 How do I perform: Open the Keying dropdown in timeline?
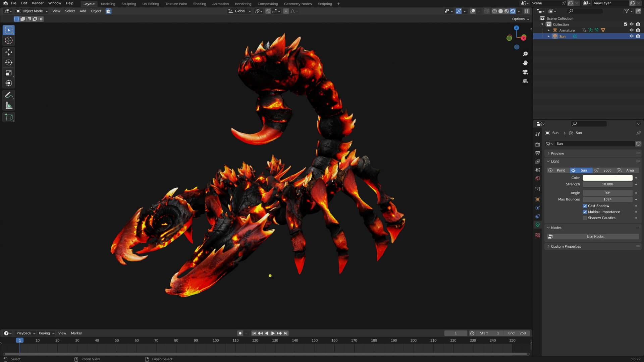click(x=46, y=333)
